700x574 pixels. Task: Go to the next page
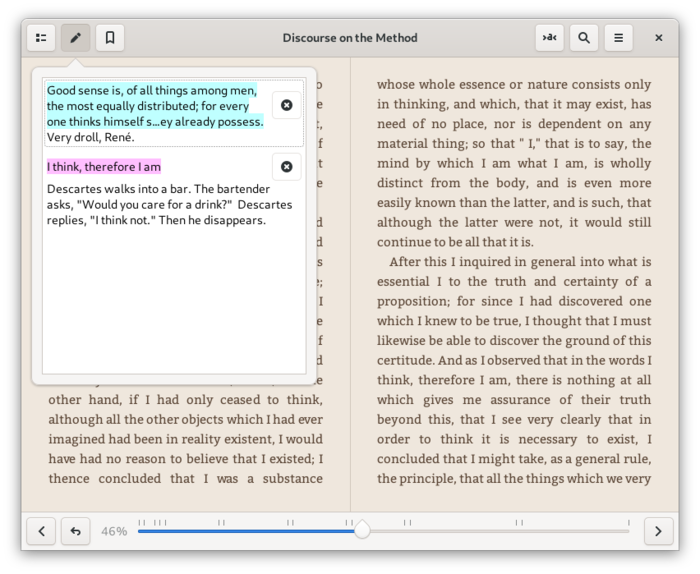pos(658,531)
